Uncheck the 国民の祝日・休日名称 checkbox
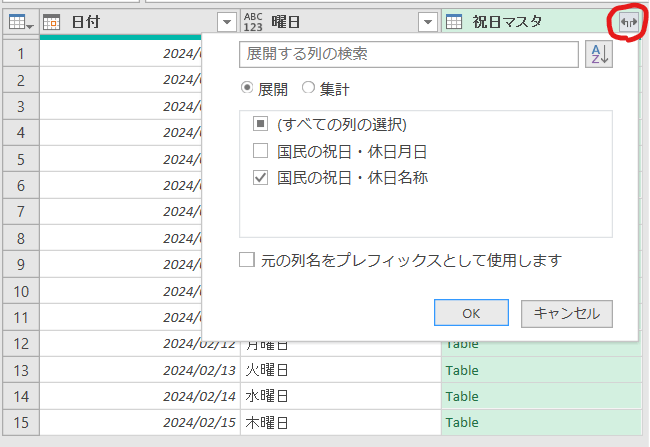650x447 pixels. tap(260, 178)
